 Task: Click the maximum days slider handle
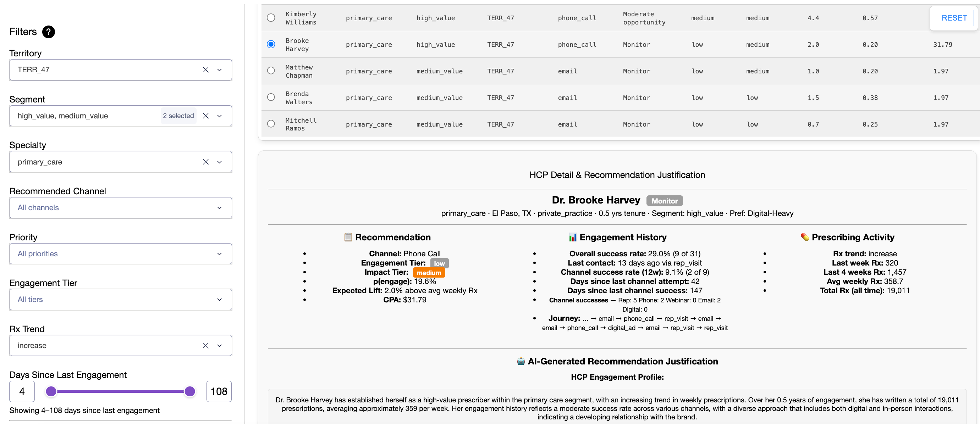click(189, 391)
